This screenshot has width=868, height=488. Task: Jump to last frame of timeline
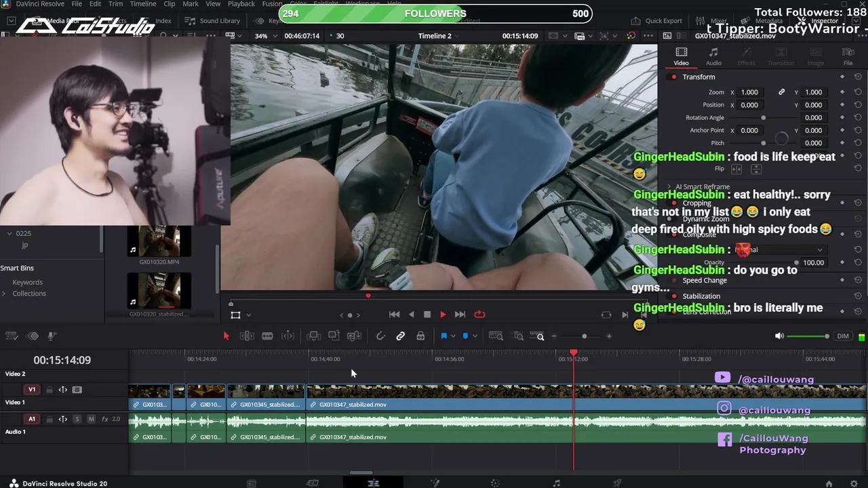click(x=460, y=314)
